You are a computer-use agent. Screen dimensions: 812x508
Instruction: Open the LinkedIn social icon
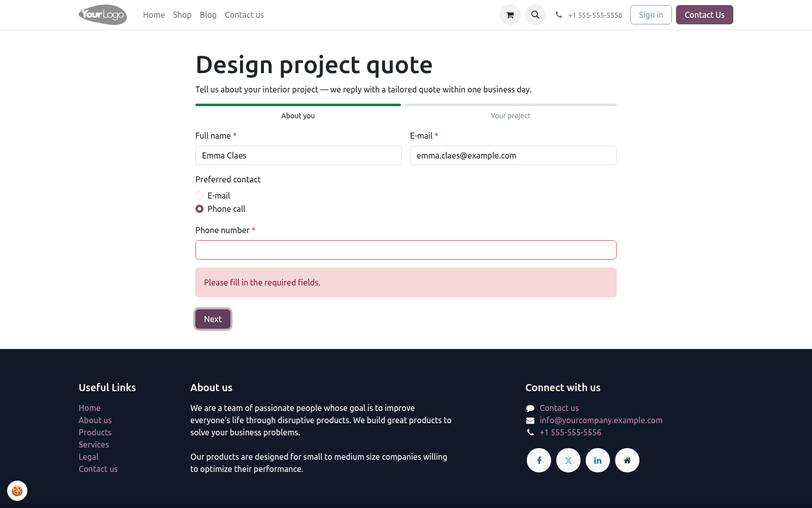[x=598, y=460]
